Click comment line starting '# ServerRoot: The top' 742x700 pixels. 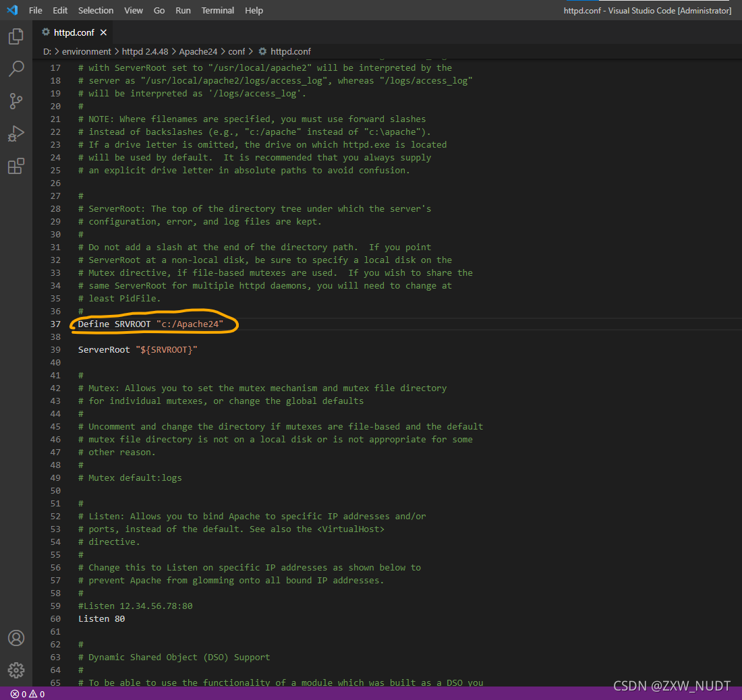pos(254,208)
